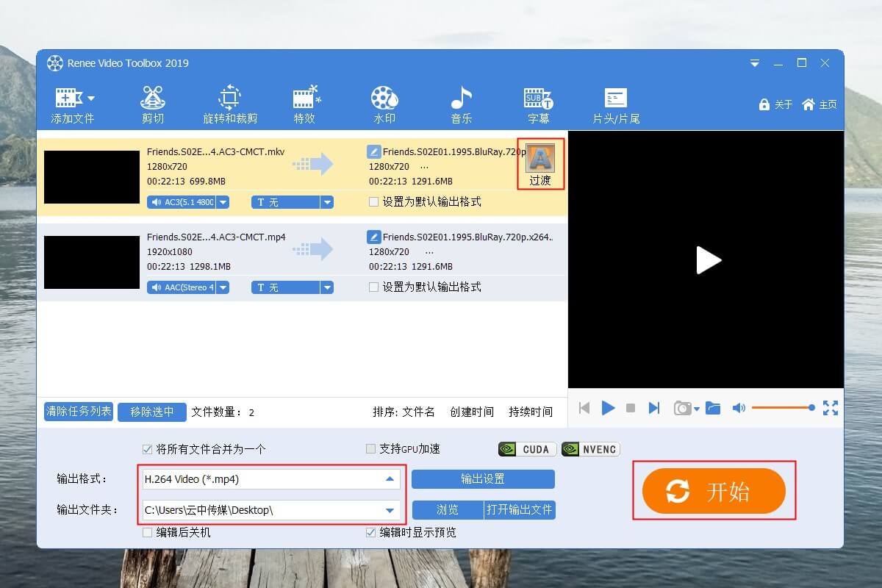Start conversion with 开始 button
This screenshot has width=882, height=588.
pos(714,491)
